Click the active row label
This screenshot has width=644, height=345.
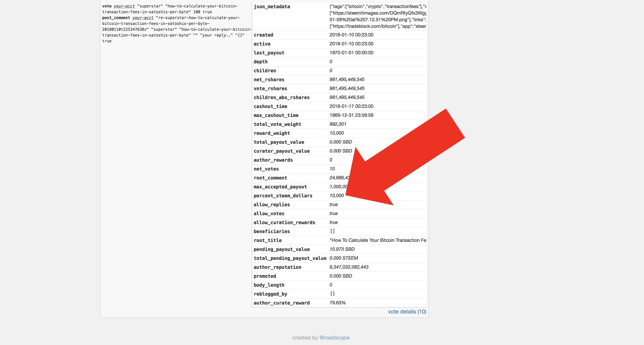coord(262,44)
